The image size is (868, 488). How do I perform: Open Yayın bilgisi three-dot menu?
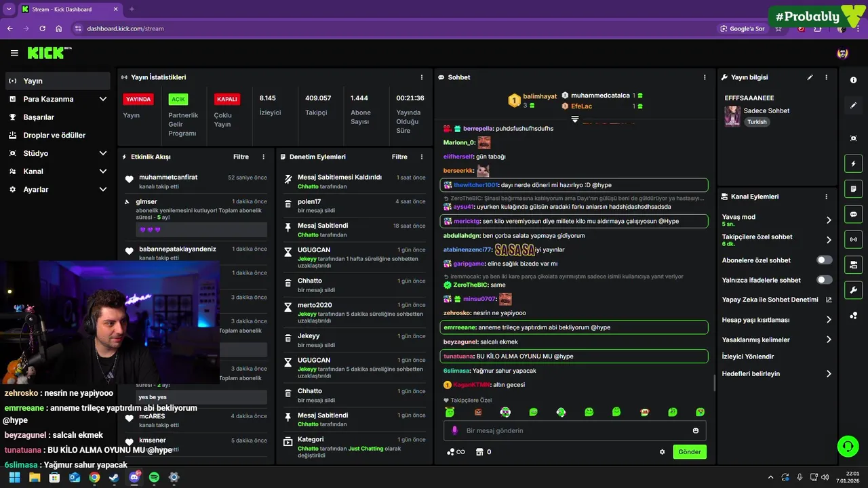coord(826,77)
